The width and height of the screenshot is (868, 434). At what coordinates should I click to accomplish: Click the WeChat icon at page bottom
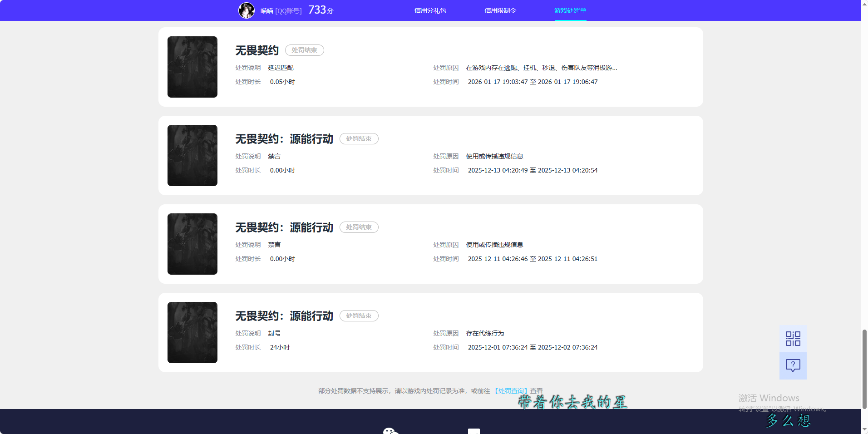(x=390, y=430)
